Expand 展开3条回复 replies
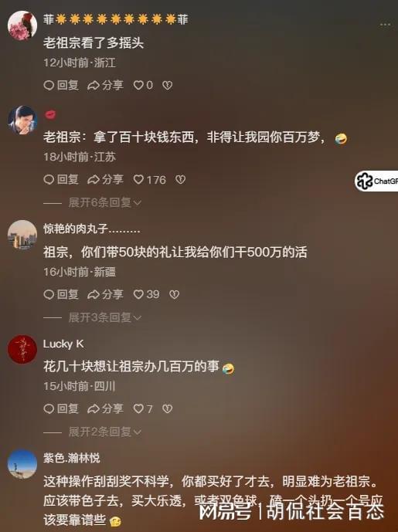Screen dimensions: 398x532 [x=104, y=317]
